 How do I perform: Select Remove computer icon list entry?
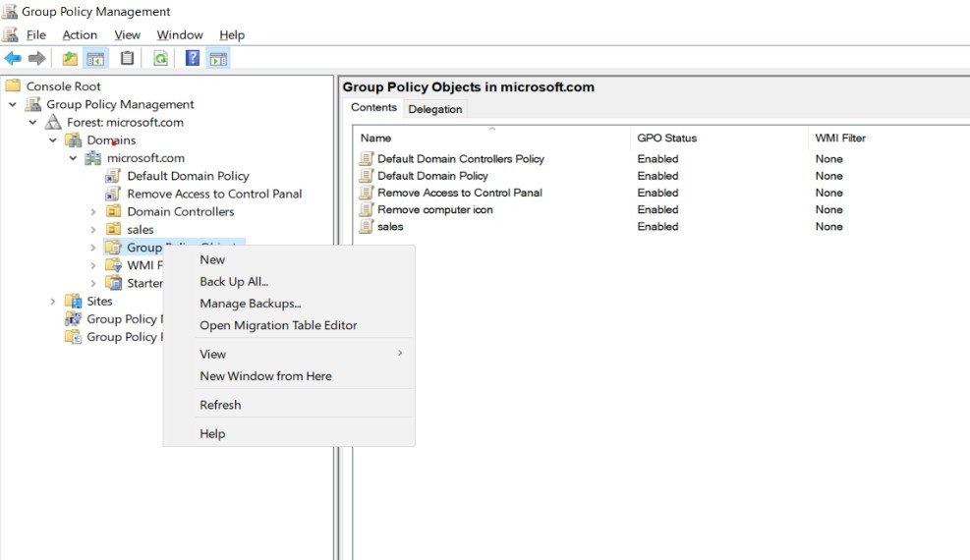435,209
